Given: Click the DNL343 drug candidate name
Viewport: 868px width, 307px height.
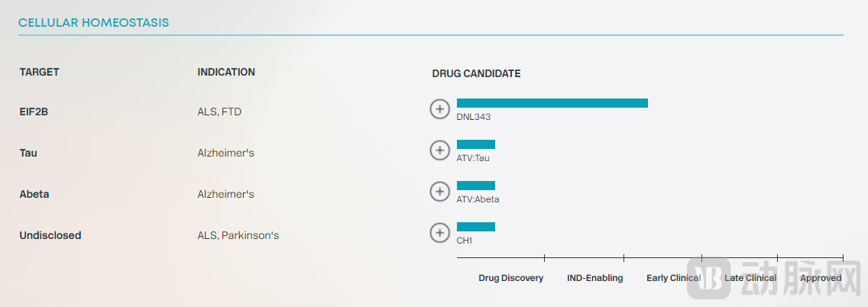Looking at the screenshot, I should click(x=474, y=118).
